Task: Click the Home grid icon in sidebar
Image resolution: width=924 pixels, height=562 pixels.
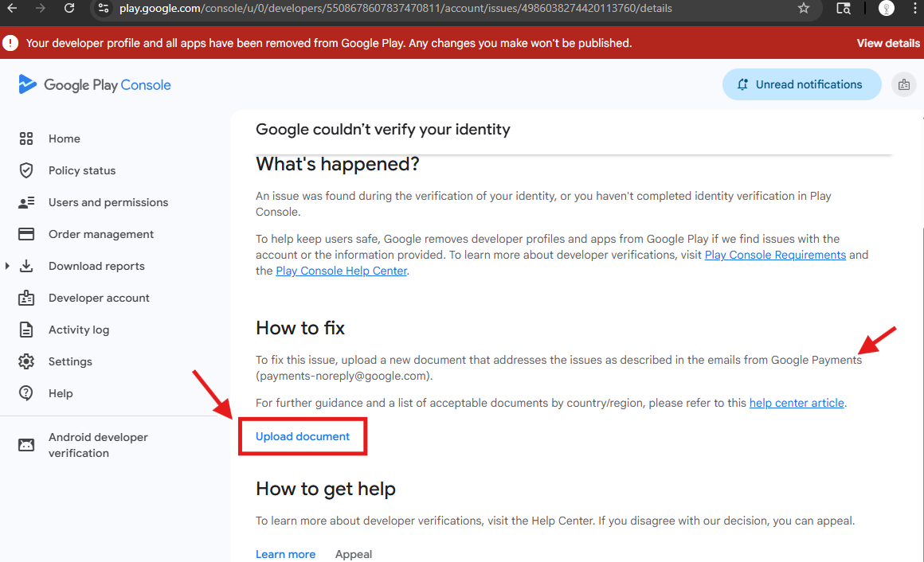Action: (26, 139)
